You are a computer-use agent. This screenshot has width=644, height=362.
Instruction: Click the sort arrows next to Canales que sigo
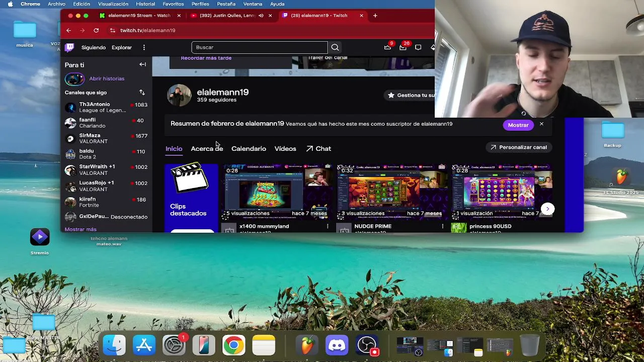(x=142, y=93)
